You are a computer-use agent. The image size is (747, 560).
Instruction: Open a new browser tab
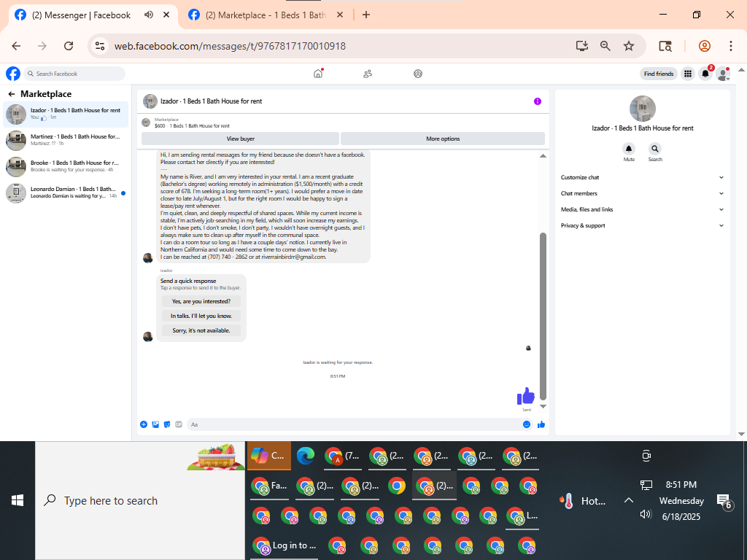pos(366,15)
